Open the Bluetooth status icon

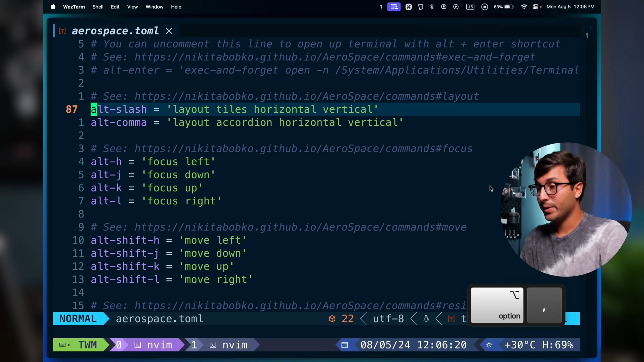(432, 7)
